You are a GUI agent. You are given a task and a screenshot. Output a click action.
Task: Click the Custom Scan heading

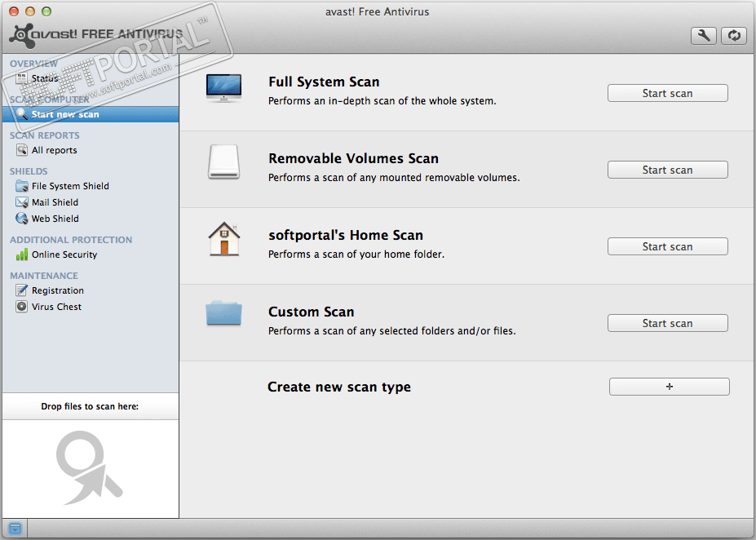(312, 312)
